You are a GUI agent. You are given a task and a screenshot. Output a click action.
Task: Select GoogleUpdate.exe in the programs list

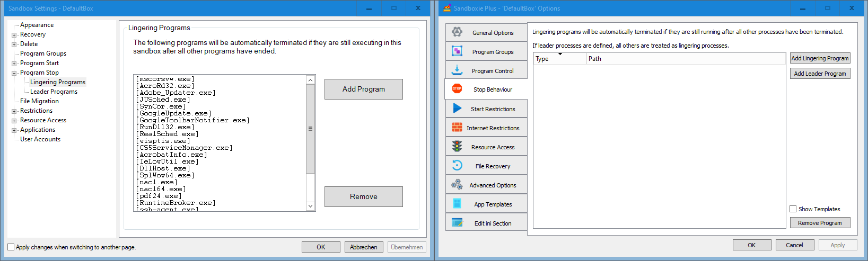[x=175, y=113]
